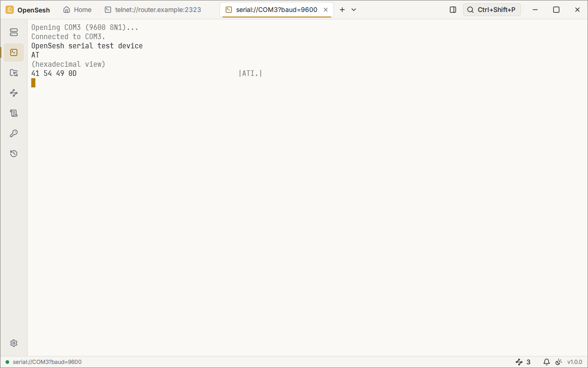Click the terminal cursor block

coord(34,83)
